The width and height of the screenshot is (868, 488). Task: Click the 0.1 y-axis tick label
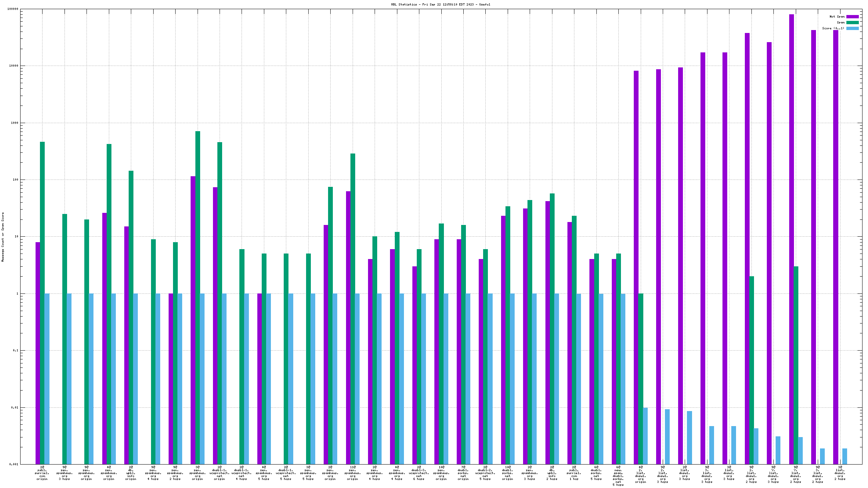15,351
